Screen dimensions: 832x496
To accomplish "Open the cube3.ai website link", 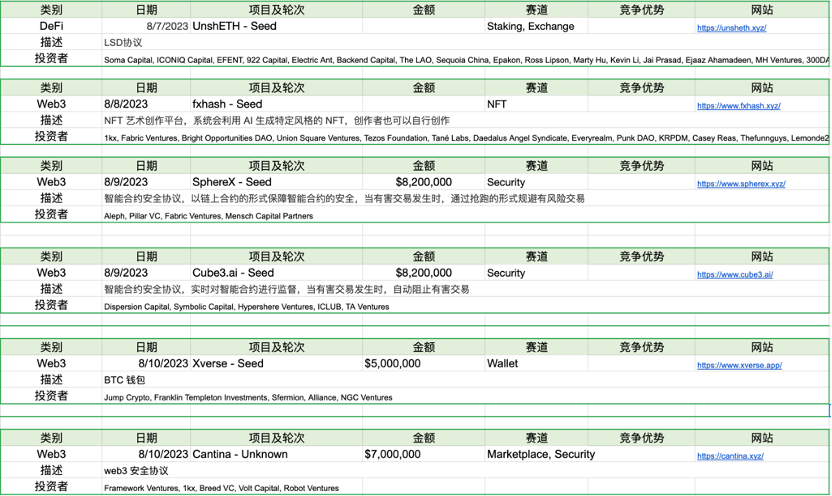I will tap(735, 274).
